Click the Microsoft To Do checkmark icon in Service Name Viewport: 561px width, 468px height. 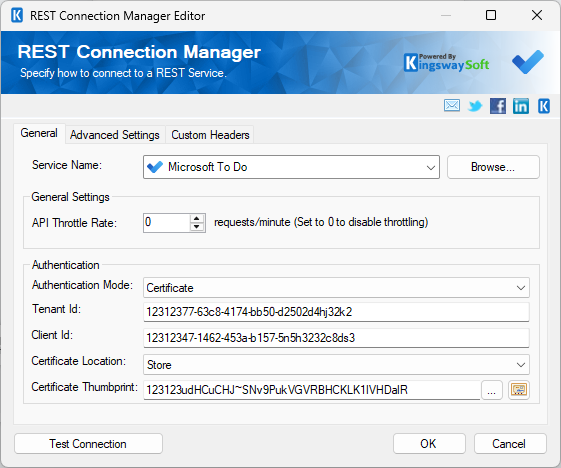[x=155, y=167]
